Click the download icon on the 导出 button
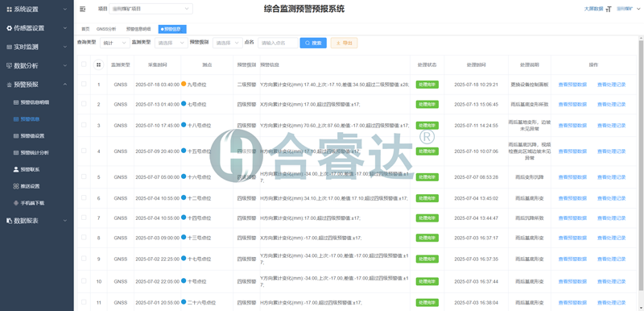Screen dimensions: 644x311 [338, 43]
